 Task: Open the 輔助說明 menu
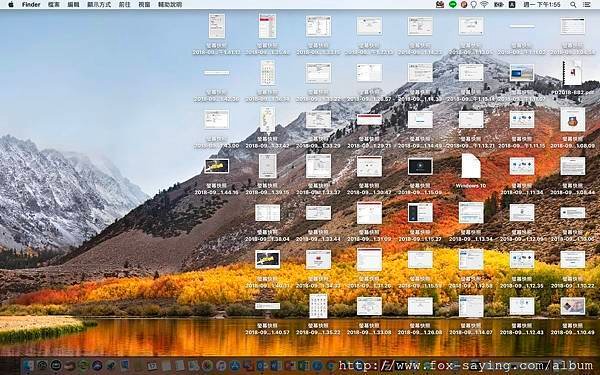coord(170,5)
